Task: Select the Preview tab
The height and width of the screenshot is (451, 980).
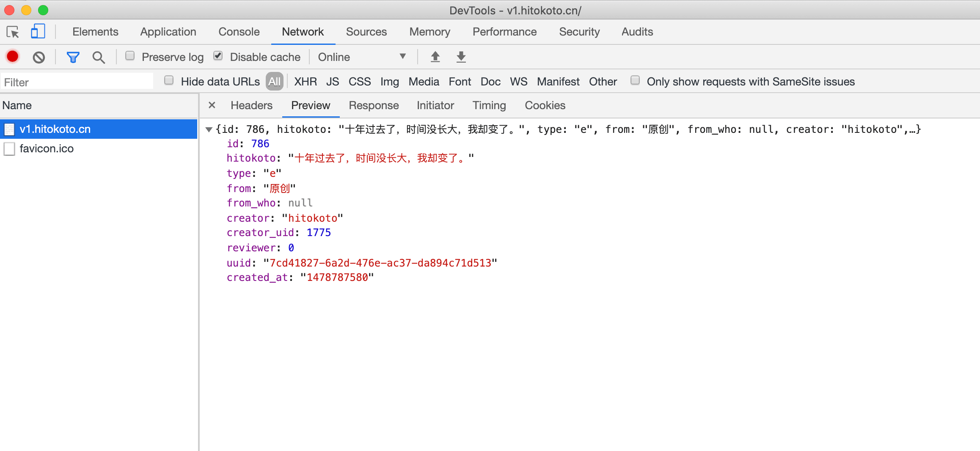Action: point(311,105)
